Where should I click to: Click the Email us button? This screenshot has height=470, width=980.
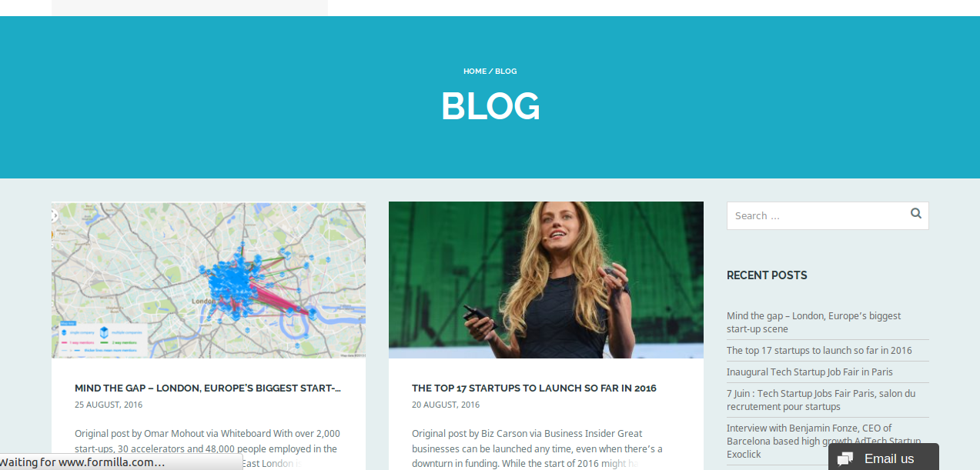[884, 457]
